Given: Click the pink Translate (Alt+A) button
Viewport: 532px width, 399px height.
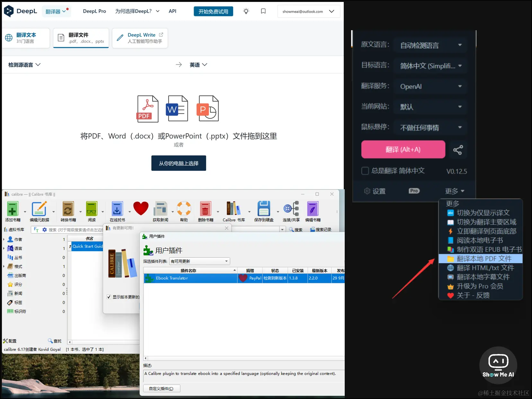Looking at the screenshot, I should 403,149.
